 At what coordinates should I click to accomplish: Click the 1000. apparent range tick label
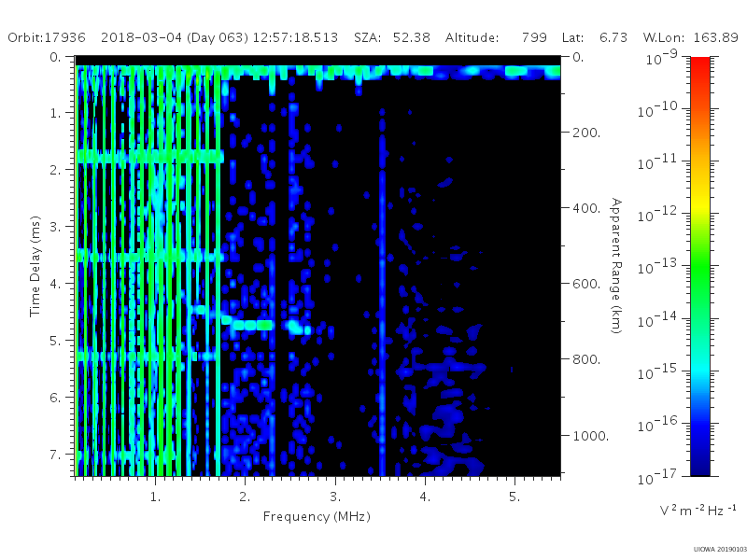tap(590, 436)
